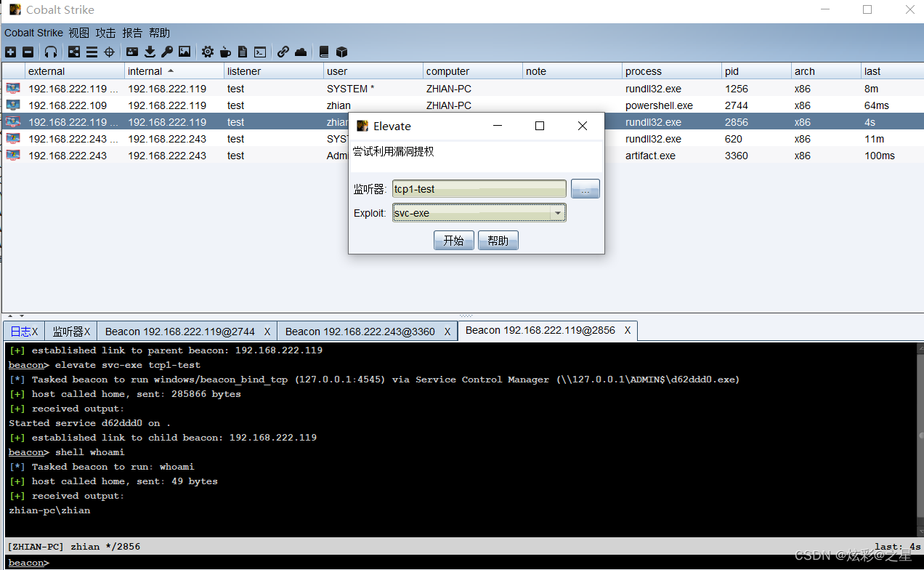The image size is (924, 570).
Task: Select the pid 1256 cell
Action: 757,89
